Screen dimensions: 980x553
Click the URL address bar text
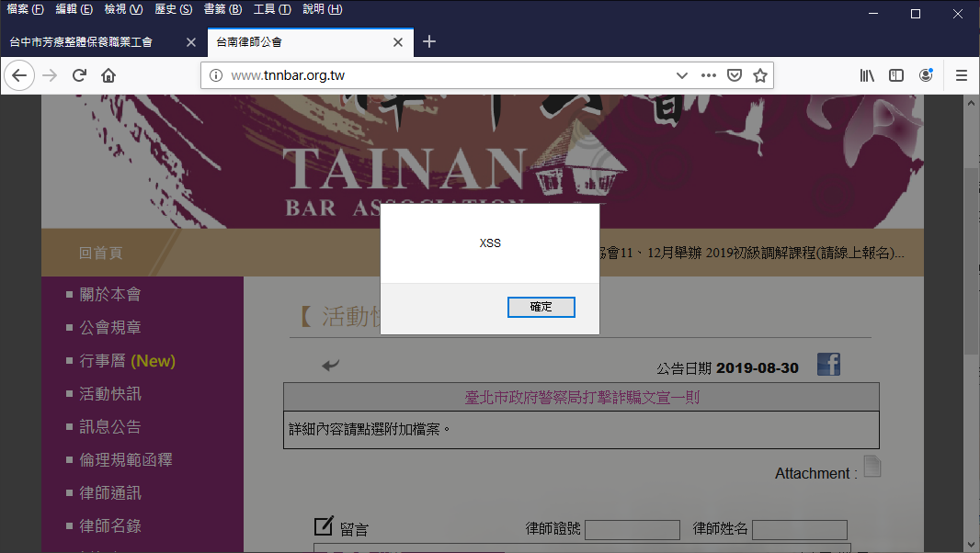coord(288,75)
